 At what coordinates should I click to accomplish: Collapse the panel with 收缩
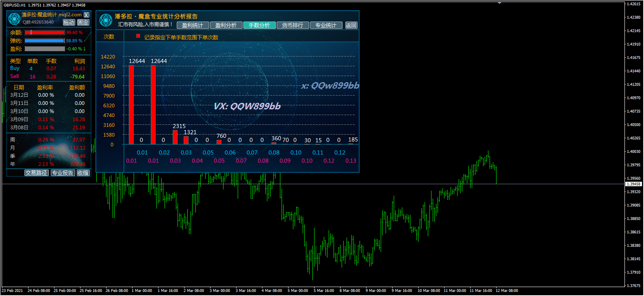click(83, 173)
